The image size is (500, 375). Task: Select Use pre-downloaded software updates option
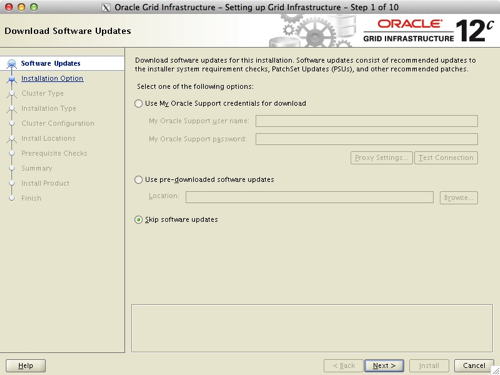139,180
